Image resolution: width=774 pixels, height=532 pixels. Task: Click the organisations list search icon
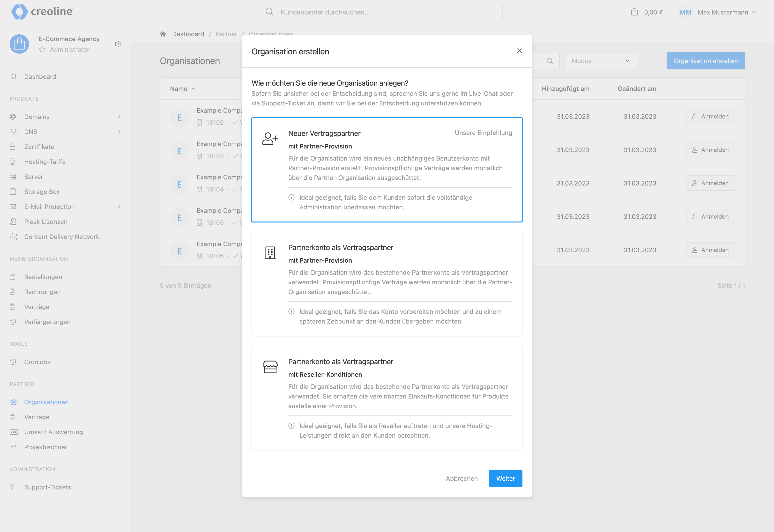click(x=550, y=61)
